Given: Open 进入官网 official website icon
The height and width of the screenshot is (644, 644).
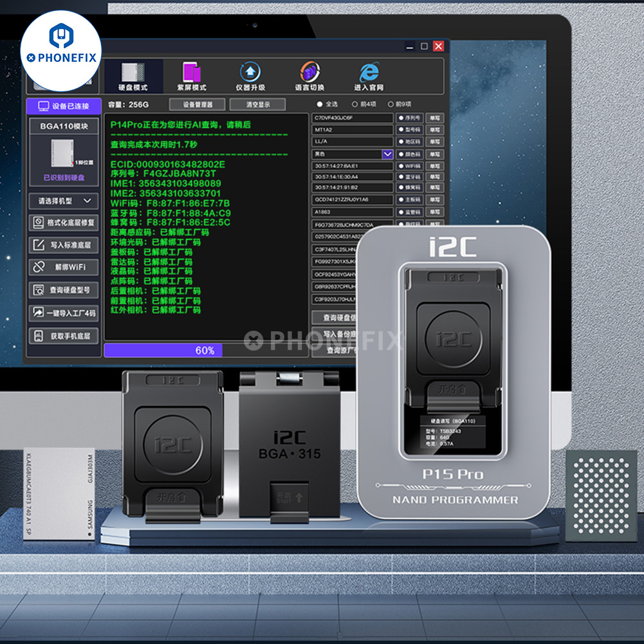Looking at the screenshot, I should (x=369, y=76).
